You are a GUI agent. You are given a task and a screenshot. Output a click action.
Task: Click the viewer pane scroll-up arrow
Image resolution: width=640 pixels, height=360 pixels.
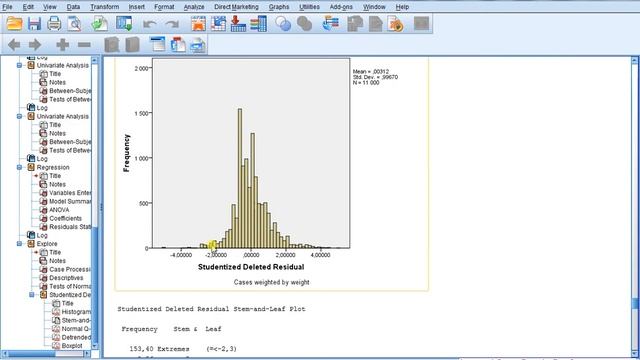pos(634,60)
